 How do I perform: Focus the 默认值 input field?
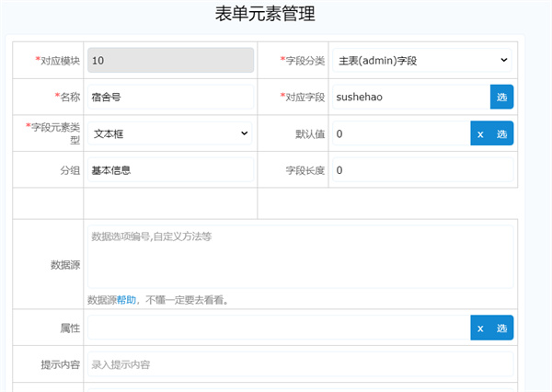402,133
